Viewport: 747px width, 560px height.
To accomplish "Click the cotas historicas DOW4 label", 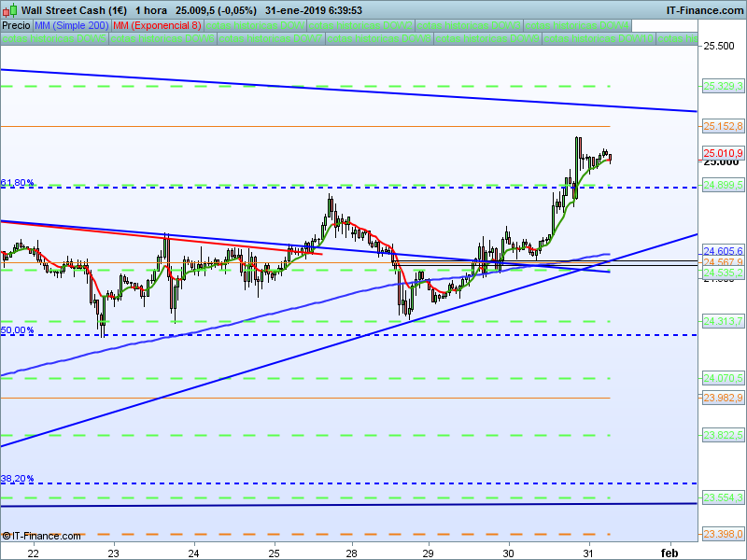I will 577,26.
